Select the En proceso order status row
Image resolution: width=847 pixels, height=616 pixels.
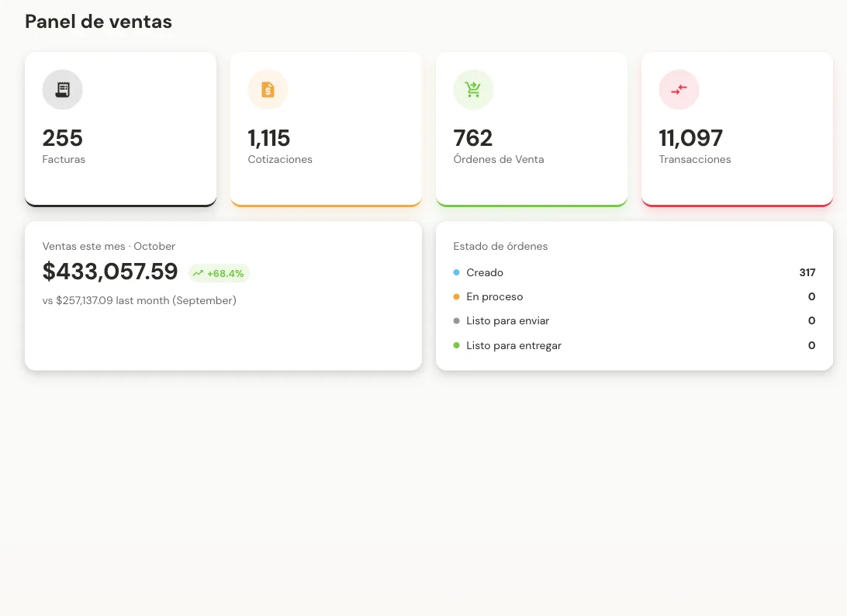click(x=634, y=296)
